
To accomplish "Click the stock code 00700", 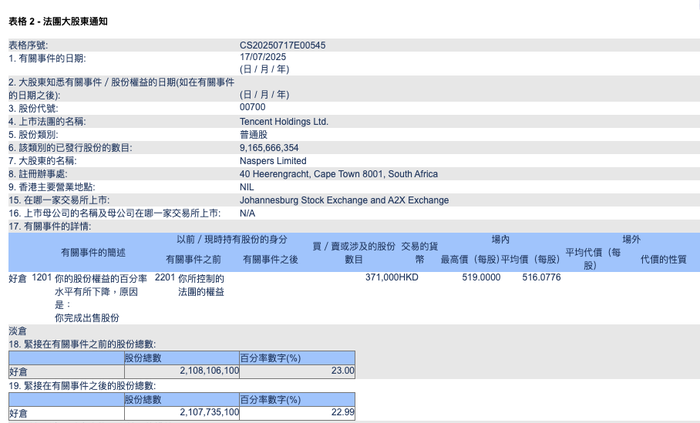I will pyautogui.click(x=252, y=107).
